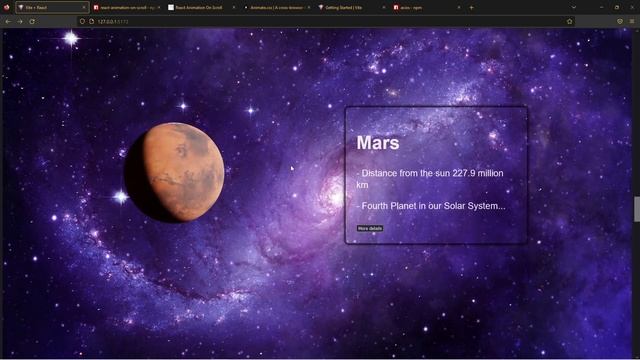640x360 pixels.
Task: Switch to the Animate.css tab
Action: [276, 7]
